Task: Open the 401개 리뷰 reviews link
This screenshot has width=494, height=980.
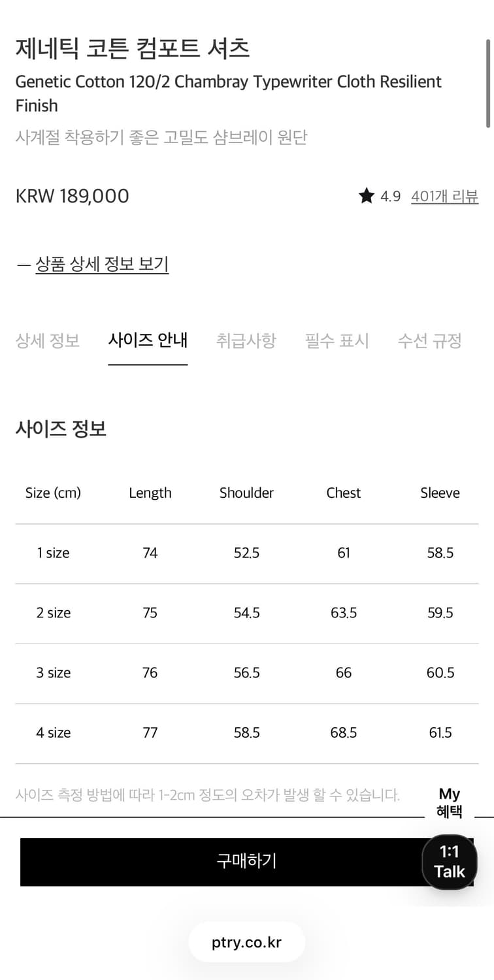Action: point(444,196)
